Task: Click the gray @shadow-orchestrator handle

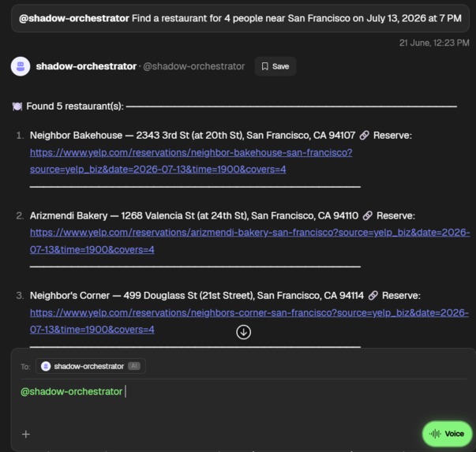Action: (x=193, y=66)
